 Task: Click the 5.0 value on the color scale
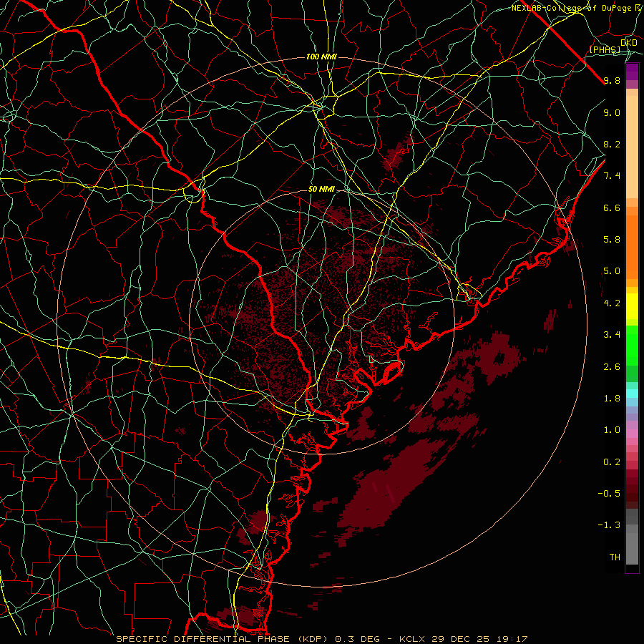coord(612,271)
